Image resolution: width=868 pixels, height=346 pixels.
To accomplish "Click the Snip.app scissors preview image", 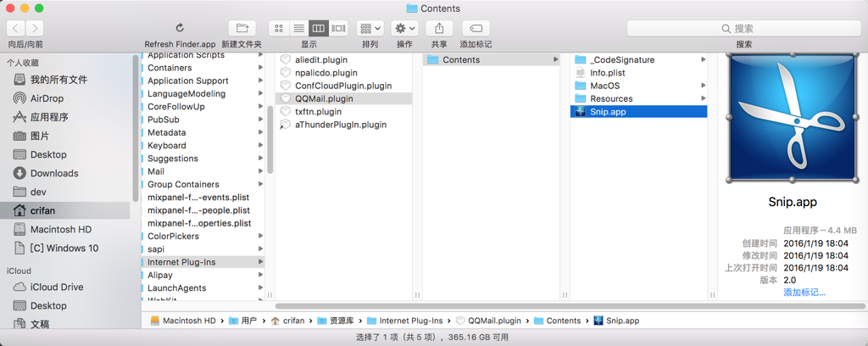I will [793, 117].
